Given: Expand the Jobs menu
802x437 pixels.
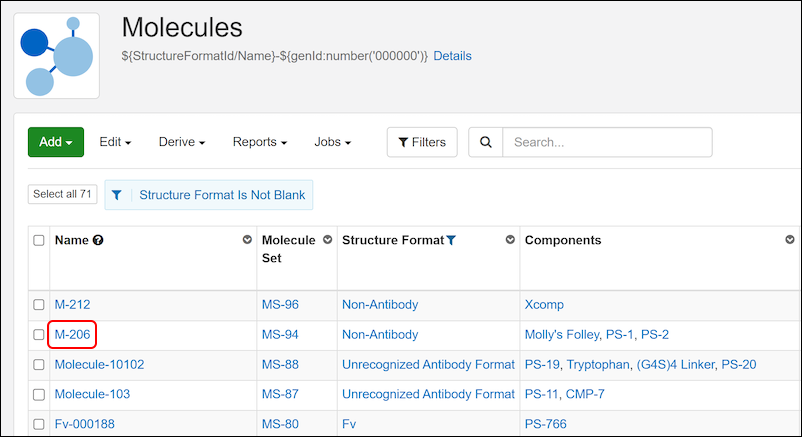Looking at the screenshot, I should (x=332, y=142).
